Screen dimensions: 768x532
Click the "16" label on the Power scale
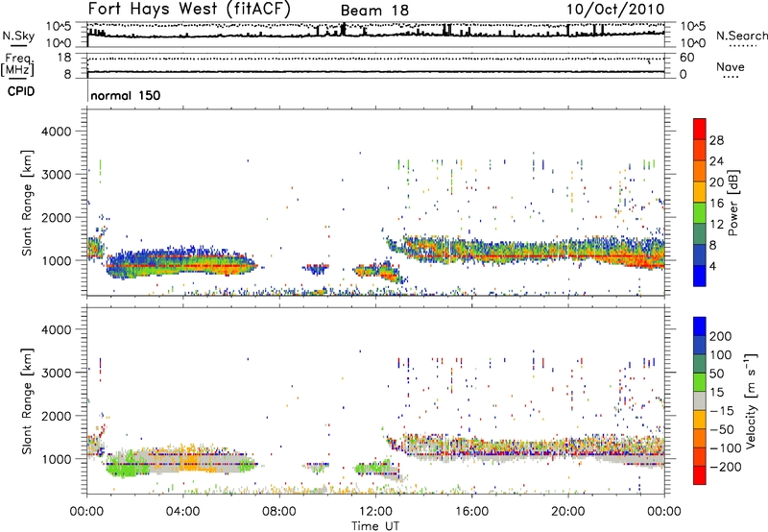coord(716,204)
